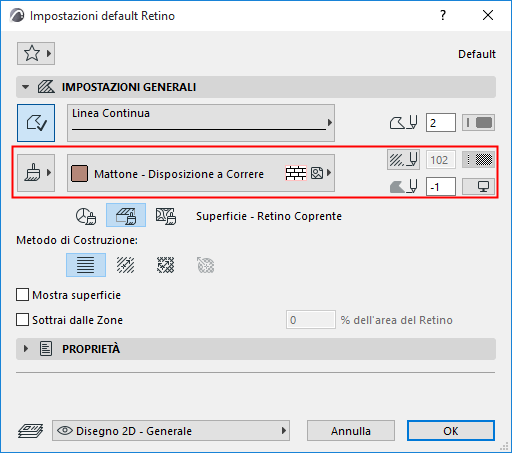Click the background pen window color button
Screen dimensions: 512x453
tap(478, 187)
